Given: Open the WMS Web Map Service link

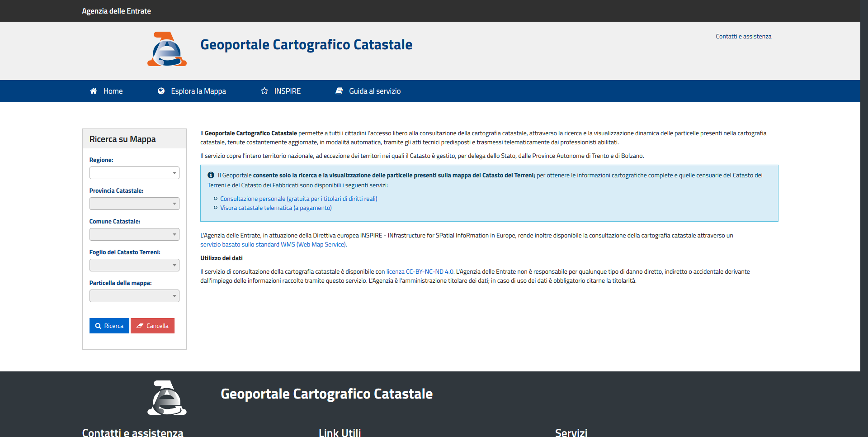Looking at the screenshot, I should 274,244.
